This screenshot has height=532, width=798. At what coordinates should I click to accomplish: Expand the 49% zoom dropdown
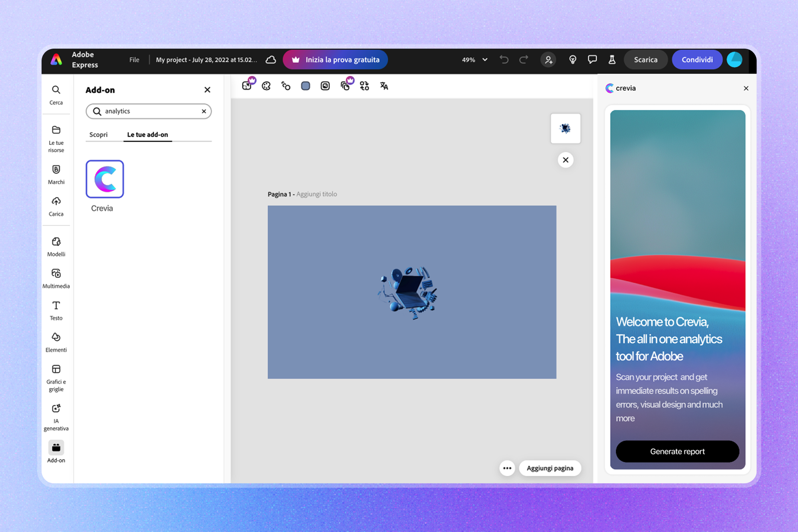click(475, 60)
